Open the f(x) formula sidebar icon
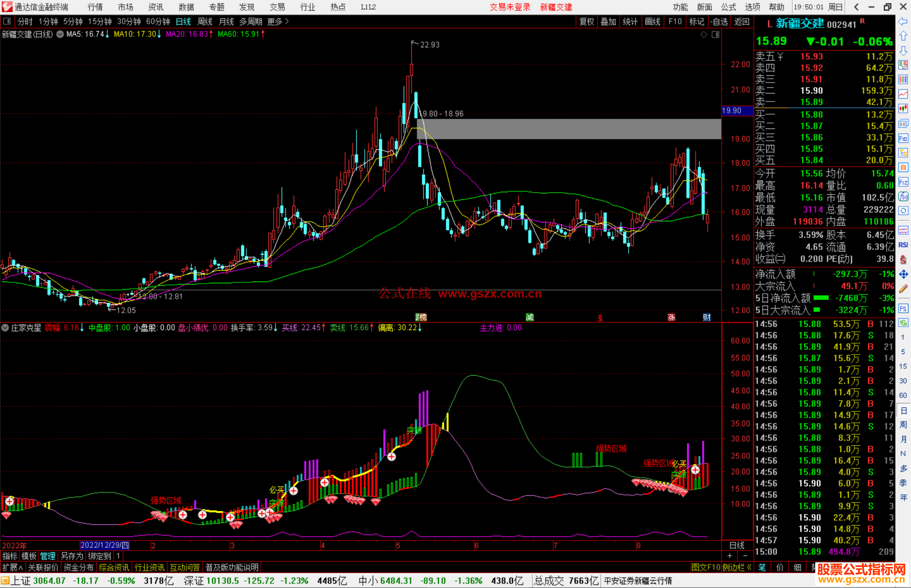The image size is (911, 588). 903,196
